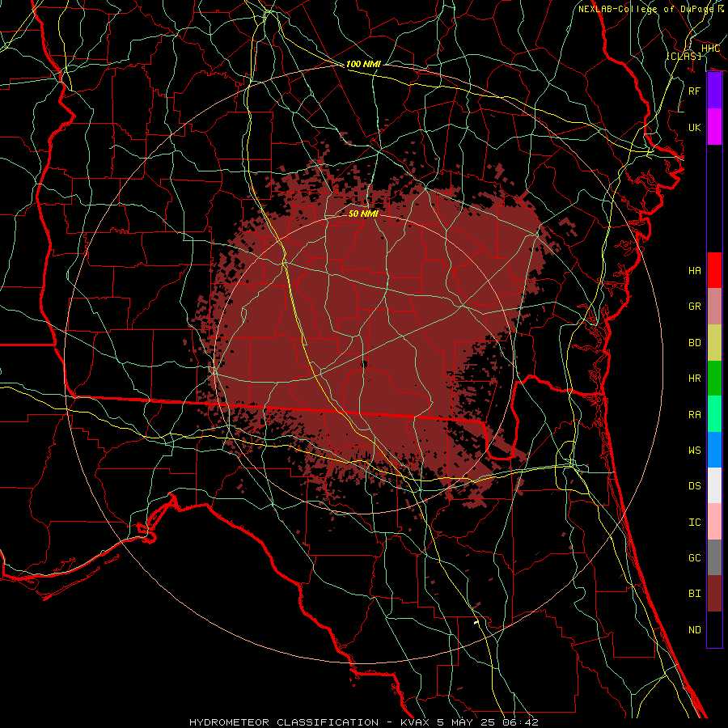Click the 'HHC' legend title
Screen dimensions: 728x728
[x=711, y=49]
